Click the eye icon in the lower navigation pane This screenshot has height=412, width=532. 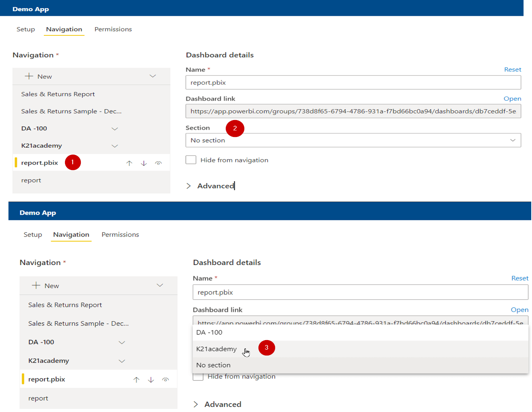tap(165, 379)
